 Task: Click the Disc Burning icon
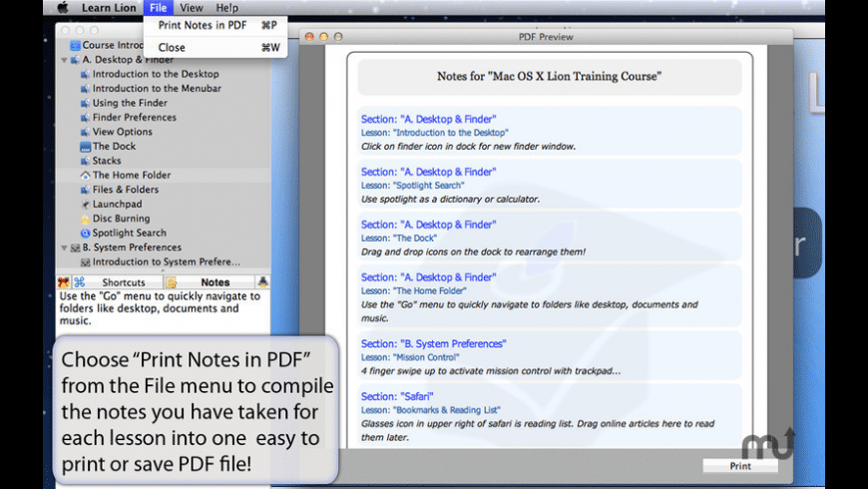pyautogui.click(x=85, y=219)
